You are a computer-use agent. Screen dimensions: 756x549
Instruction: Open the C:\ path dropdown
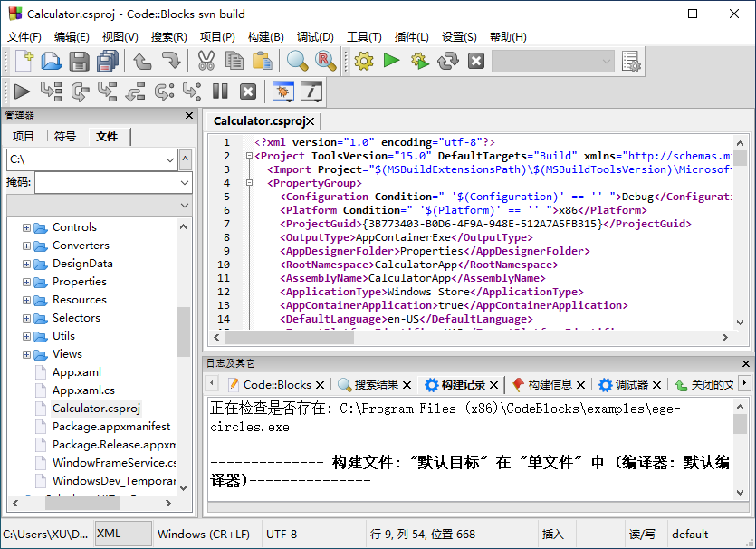169,159
